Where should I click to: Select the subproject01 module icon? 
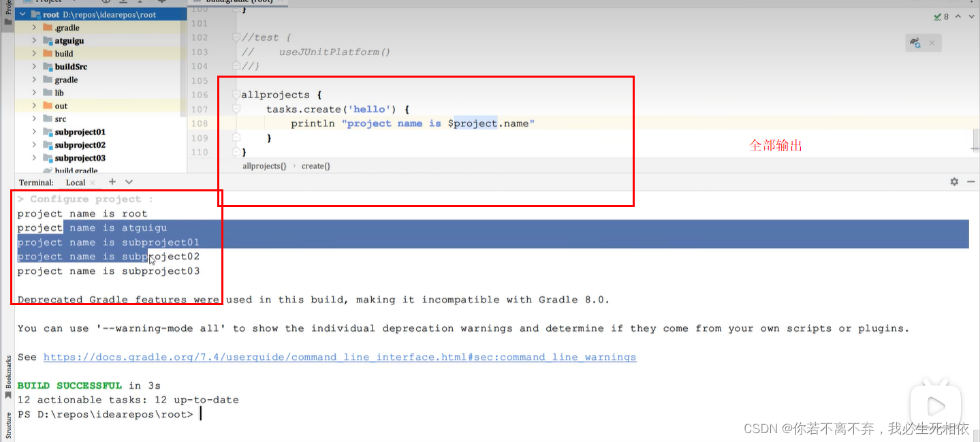(x=48, y=131)
